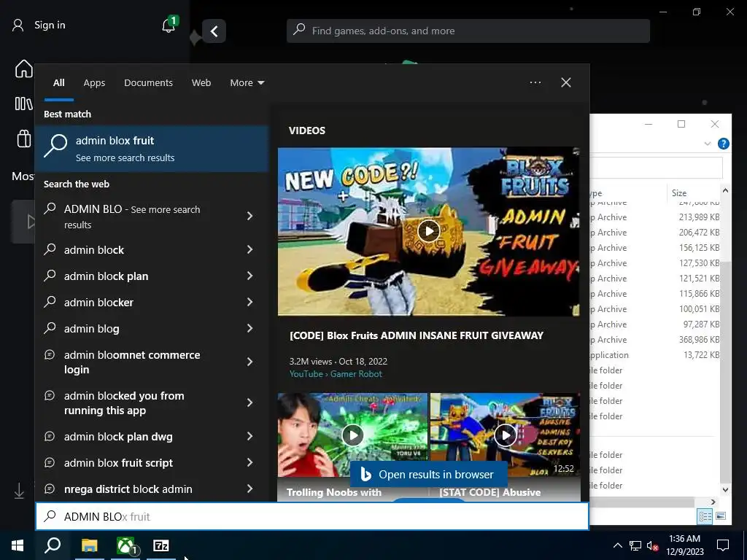Click Sign in profile icon

pyautogui.click(x=18, y=25)
